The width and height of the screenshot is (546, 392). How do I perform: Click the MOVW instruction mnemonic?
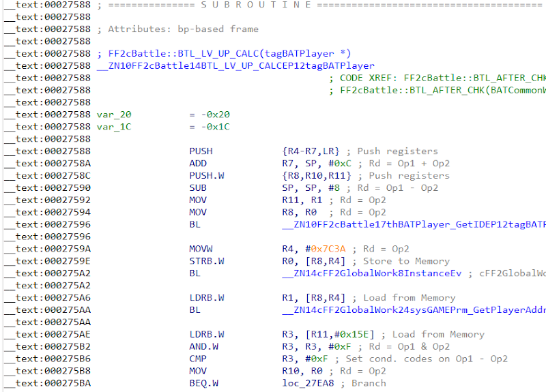pyautogui.click(x=201, y=249)
